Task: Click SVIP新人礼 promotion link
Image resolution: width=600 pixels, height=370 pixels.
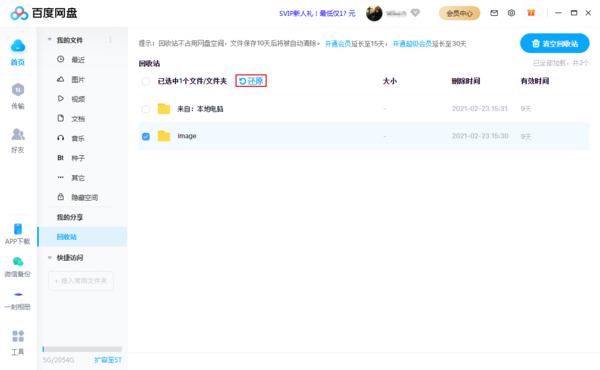Action: 317,13
